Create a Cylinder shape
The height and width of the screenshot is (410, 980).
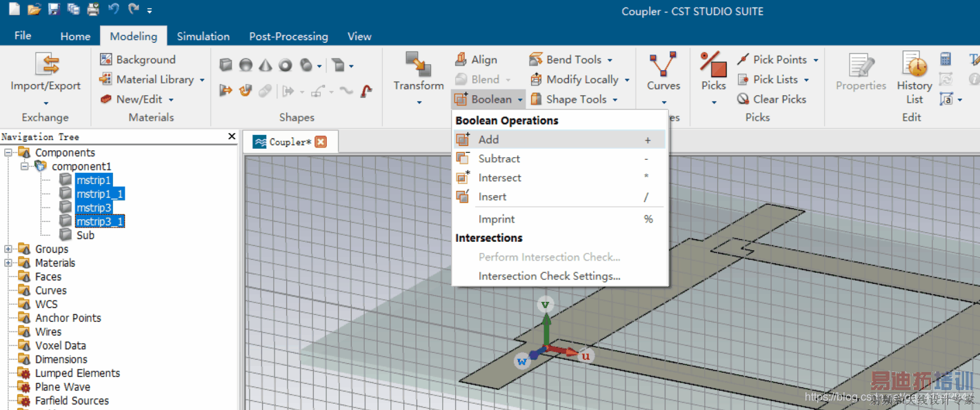click(306, 65)
